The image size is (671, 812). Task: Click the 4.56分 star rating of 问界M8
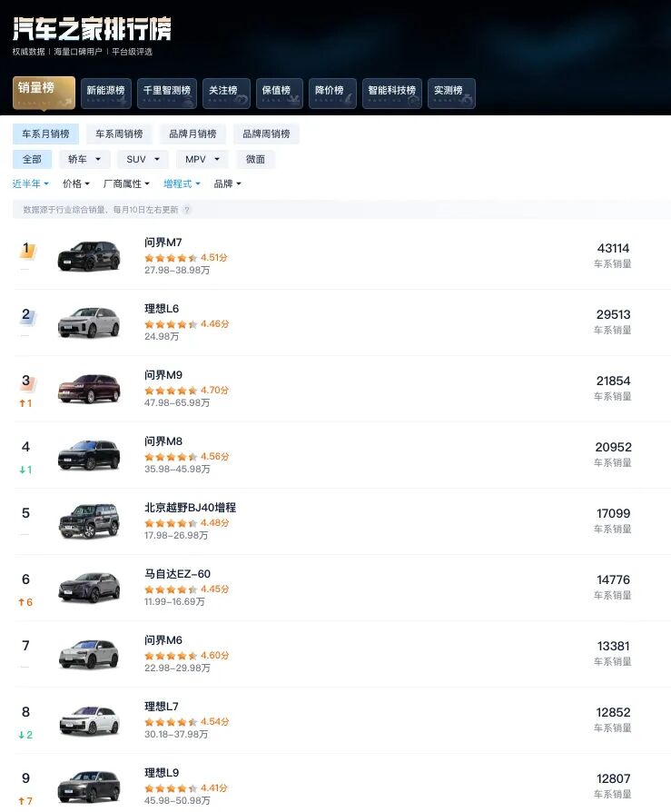tap(186, 456)
